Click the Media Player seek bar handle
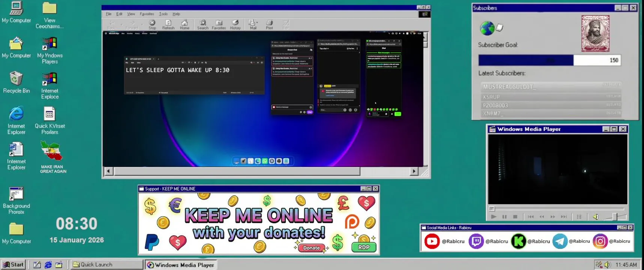The image size is (644, 270). pos(492,209)
